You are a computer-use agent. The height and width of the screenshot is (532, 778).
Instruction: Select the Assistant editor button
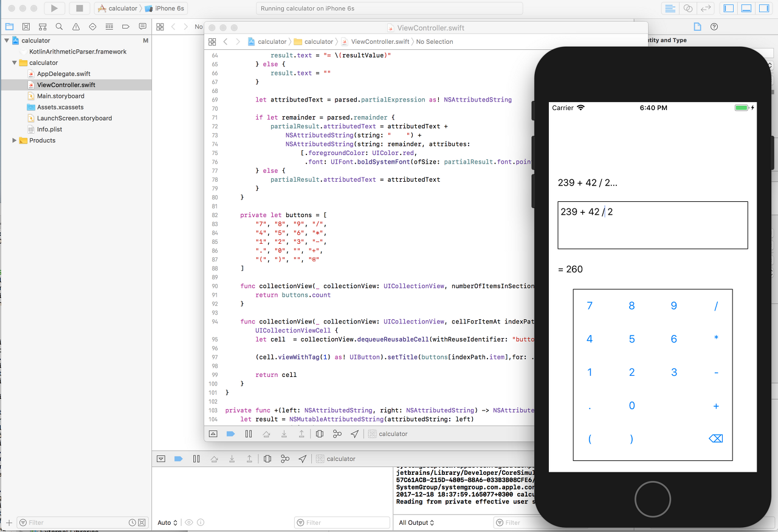(688, 9)
